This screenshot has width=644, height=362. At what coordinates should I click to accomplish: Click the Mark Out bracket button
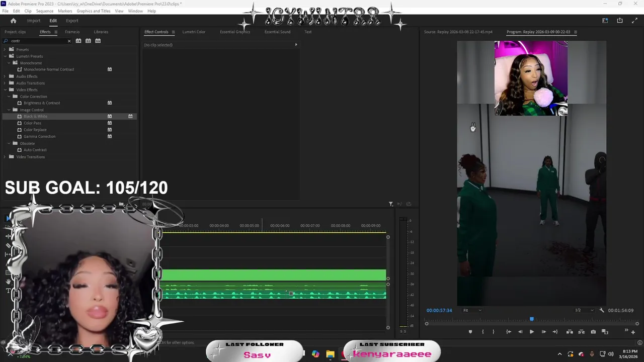493,332
